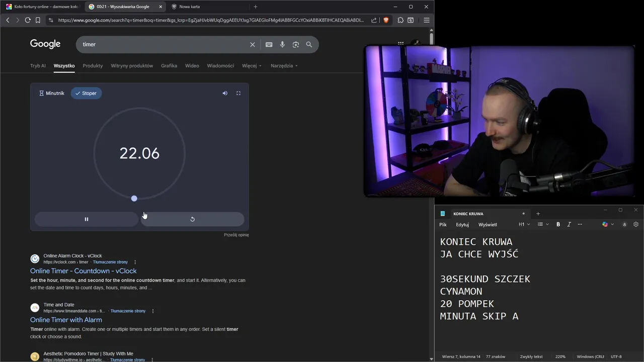Go back in the browser
This screenshot has height=362, width=644.
(8, 20)
